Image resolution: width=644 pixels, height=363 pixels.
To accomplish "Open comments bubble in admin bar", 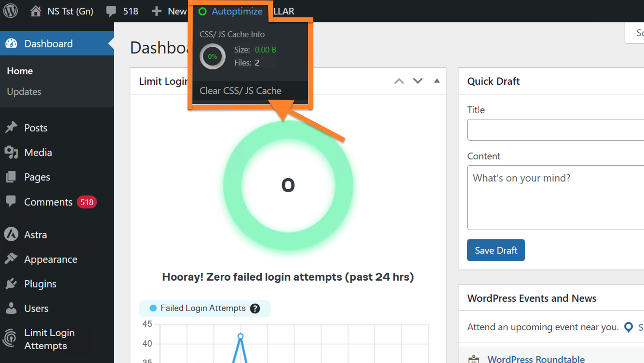I will [111, 12].
